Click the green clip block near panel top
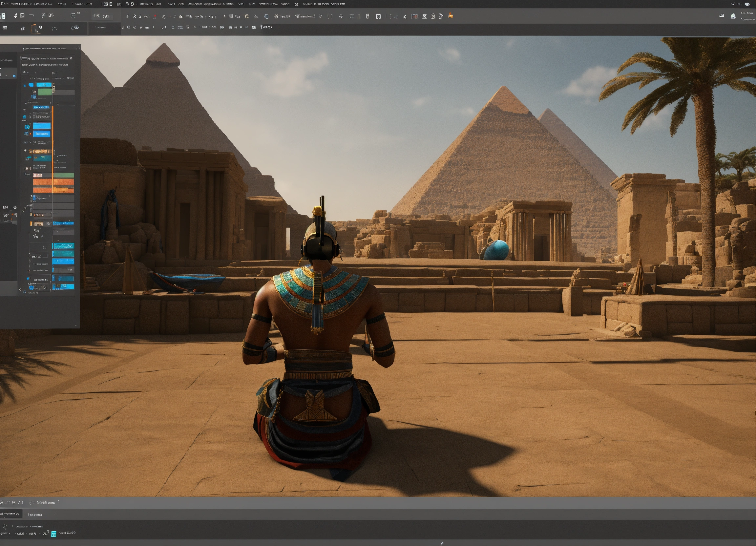 [45, 92]
